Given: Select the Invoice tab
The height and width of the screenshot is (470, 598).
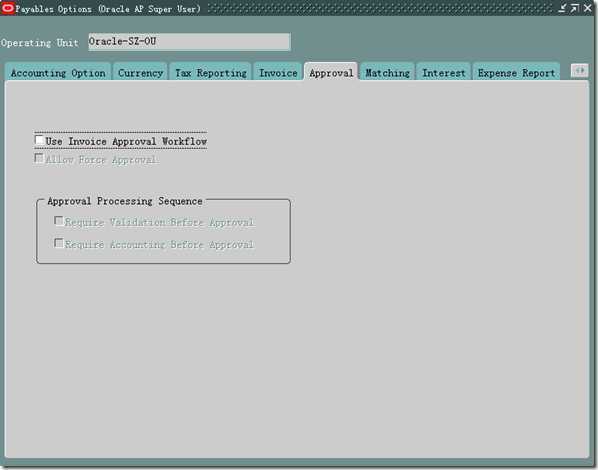Looking at the screenshot, I should point(278,72).
